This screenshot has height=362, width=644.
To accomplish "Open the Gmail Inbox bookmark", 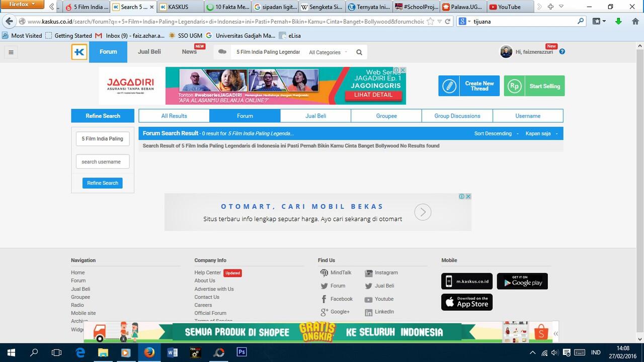I will (130, 36).
